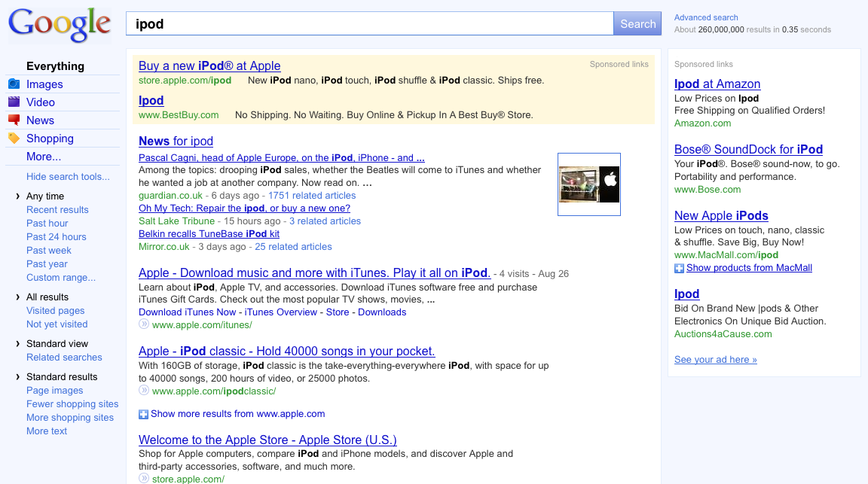The width and height of the screenshot is (868, 484).
Task: Open the Buy a new iPod at Apple ad
Action: (x=209, y=65)
